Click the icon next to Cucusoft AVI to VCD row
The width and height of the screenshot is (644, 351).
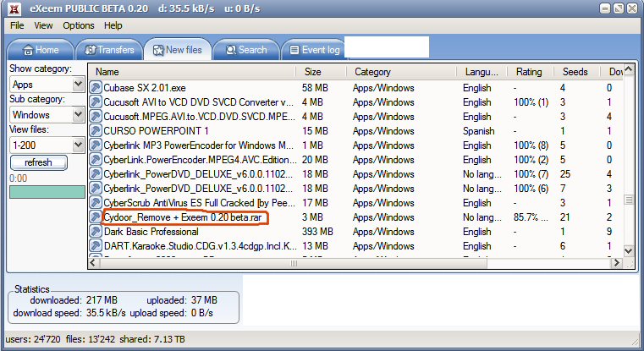(x=96, y=101)
